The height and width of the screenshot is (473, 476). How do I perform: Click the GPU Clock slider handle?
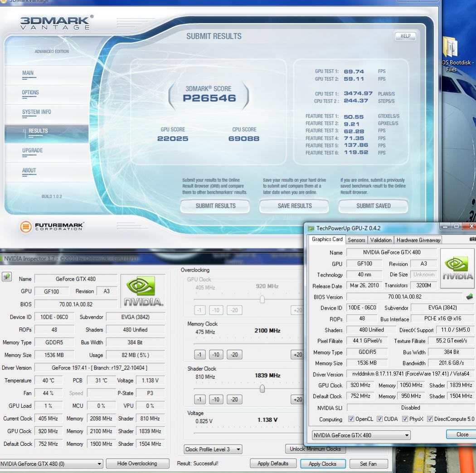click(262, 299)
